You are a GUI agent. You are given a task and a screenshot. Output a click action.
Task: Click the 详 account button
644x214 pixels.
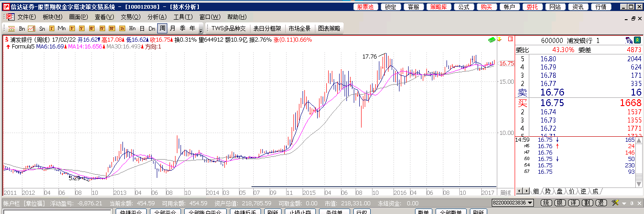[574, 203]
